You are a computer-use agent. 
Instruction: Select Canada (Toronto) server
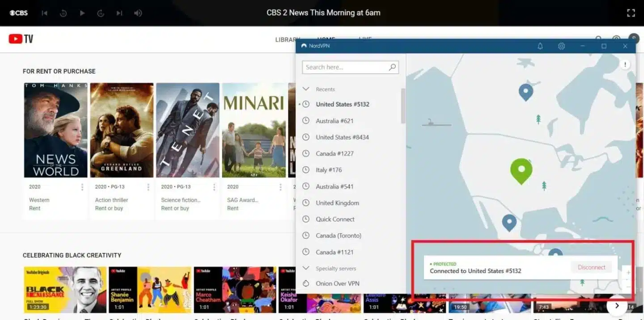tap(339, 236)
